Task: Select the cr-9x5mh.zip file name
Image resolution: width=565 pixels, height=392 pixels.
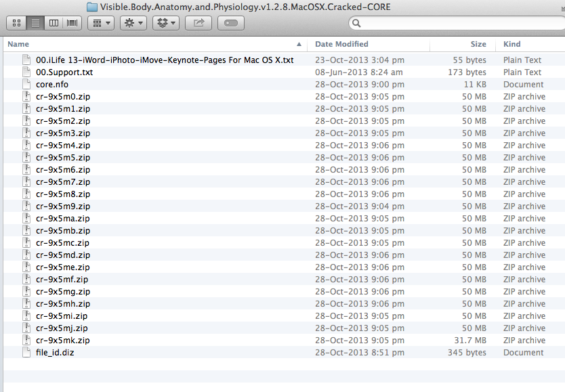Action: (x=63, y=304)
